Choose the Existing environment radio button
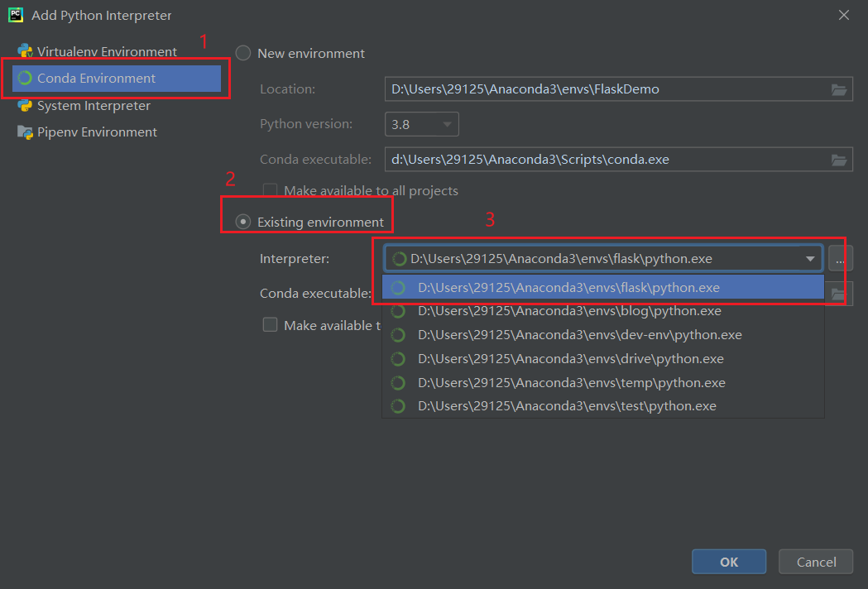This screenshot has height=589, width=868. [243, 222]
